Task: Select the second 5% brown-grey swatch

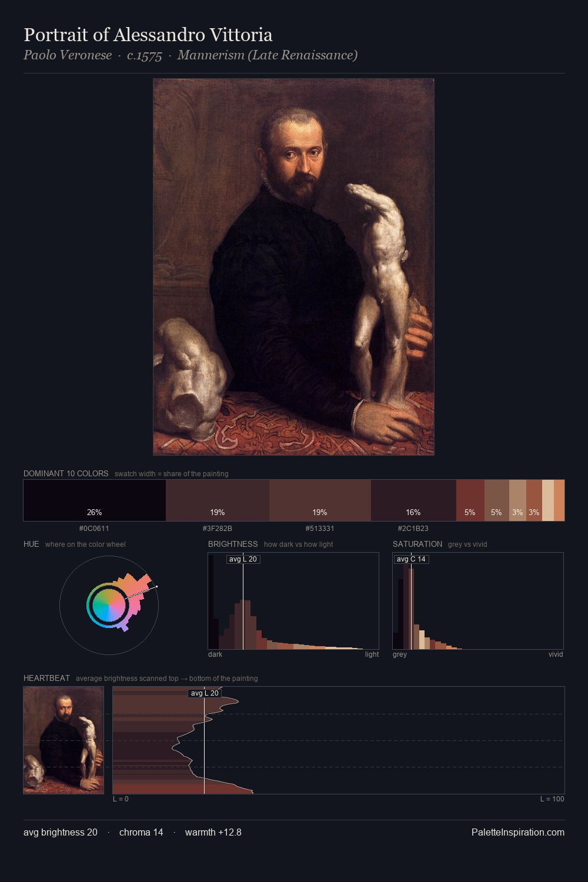Action: (x=497, y=500)
